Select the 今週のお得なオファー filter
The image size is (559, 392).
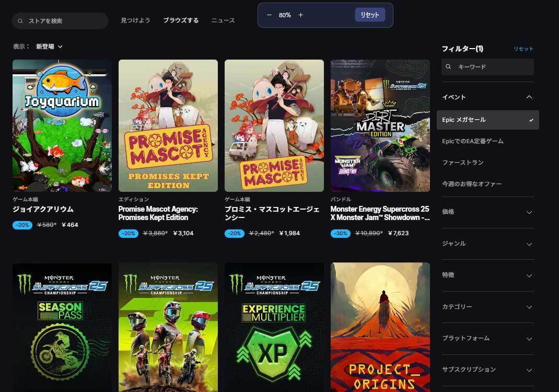(x=472, y=184)
